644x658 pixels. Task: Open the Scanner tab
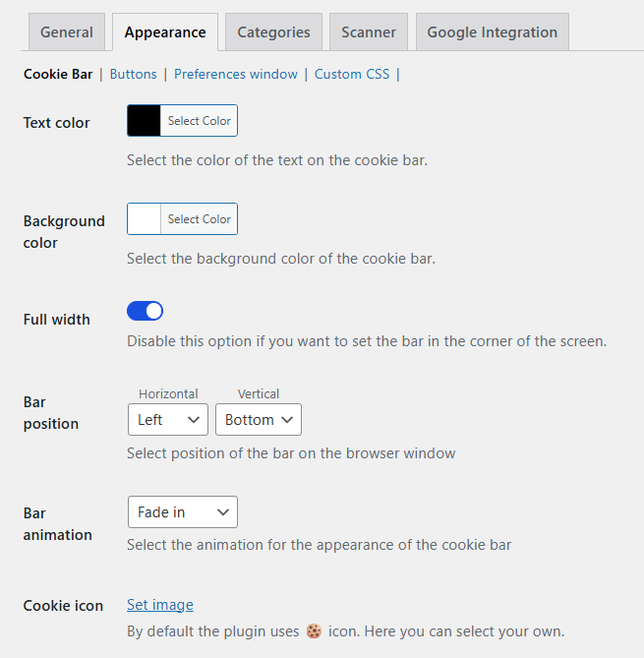(x=369, y=31)
